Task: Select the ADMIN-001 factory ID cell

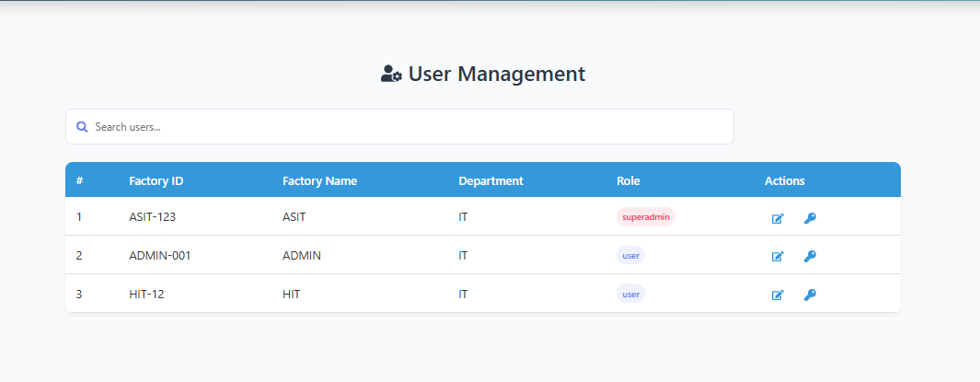Action: click(160, 256)
